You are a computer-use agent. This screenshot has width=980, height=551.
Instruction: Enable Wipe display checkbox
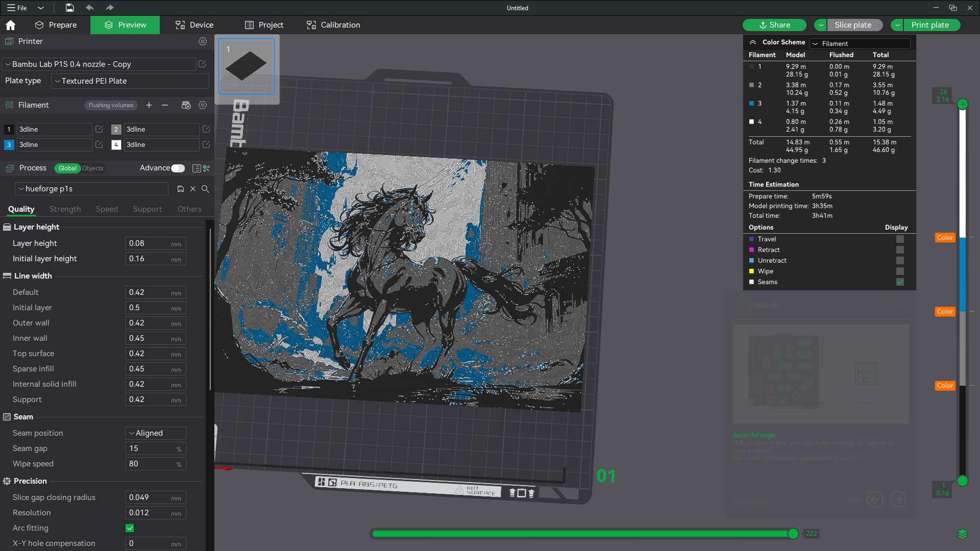[900, 271]
